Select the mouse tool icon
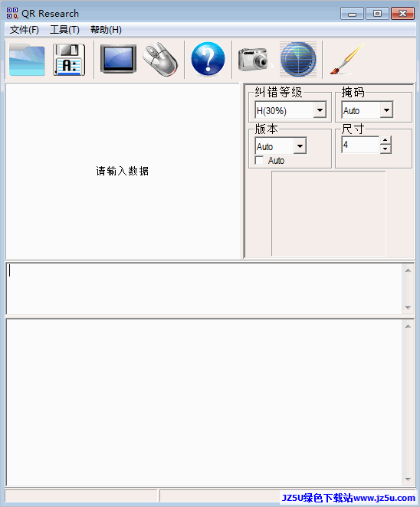This screenshot has height=507, width=420. click(160, 60)
